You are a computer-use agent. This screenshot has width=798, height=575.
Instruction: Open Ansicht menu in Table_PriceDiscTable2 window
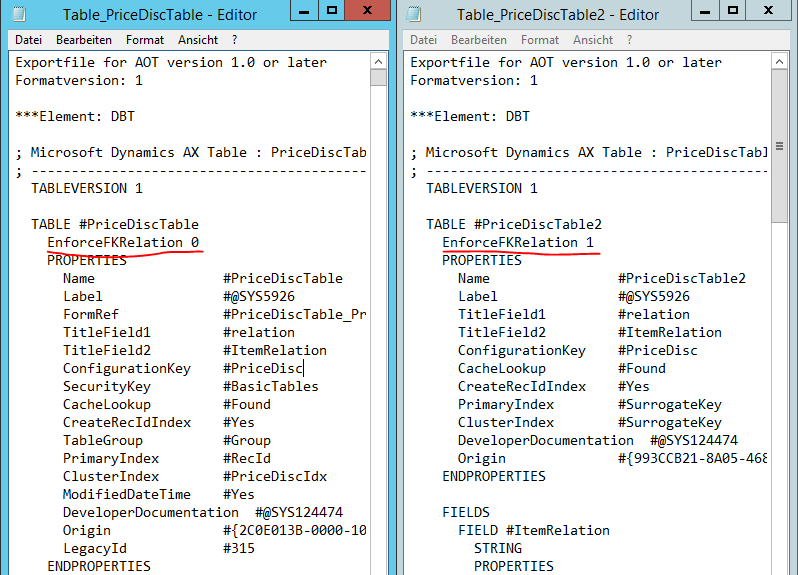[593, 40]
